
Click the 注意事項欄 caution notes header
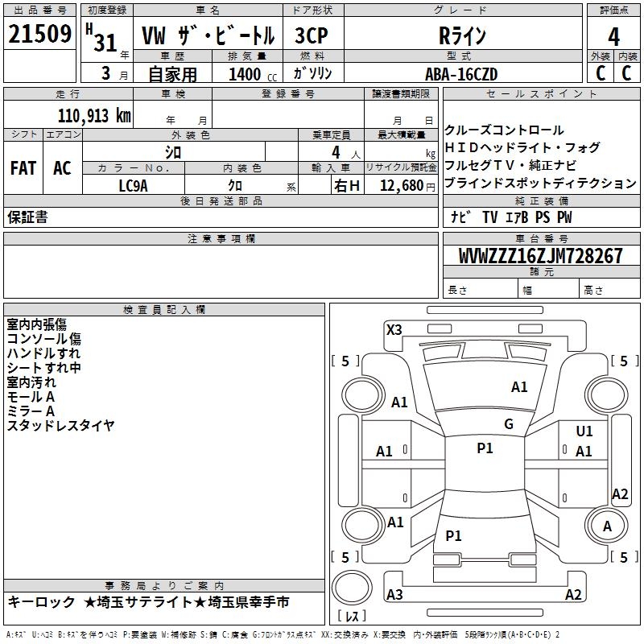(x=221, y=239)
